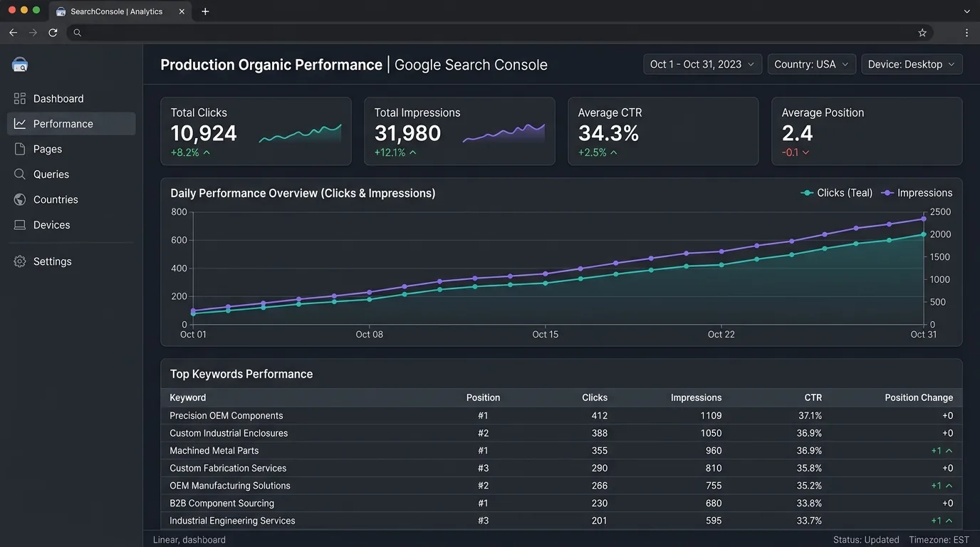Select the Average Position card
The height and width of the screenshot is (547, 980).
(x=867, y=132)
